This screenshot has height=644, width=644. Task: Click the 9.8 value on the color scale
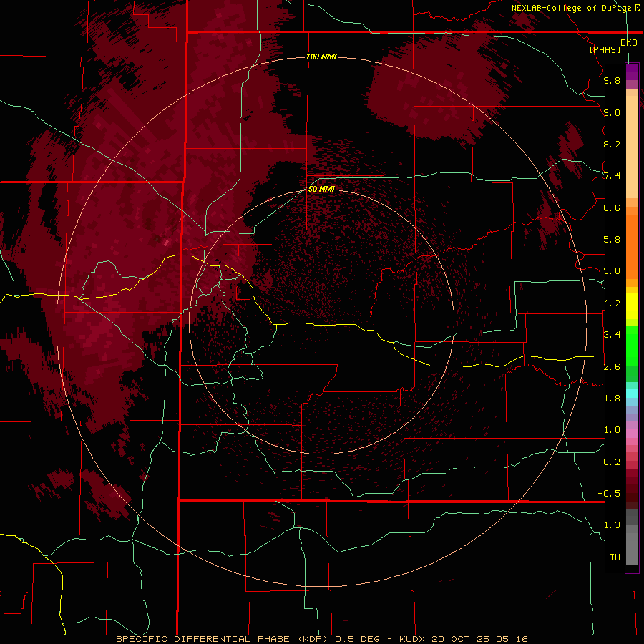pyautogui.click(x=612, y=80)
